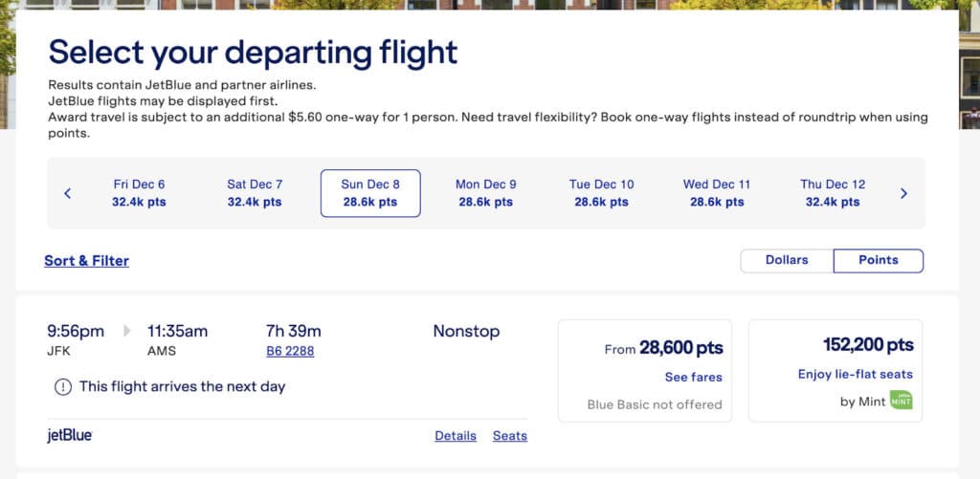The image size is (980, 479).
Task: Select the Wed Dec 11 date tab
Action: (x=717, y=193)
